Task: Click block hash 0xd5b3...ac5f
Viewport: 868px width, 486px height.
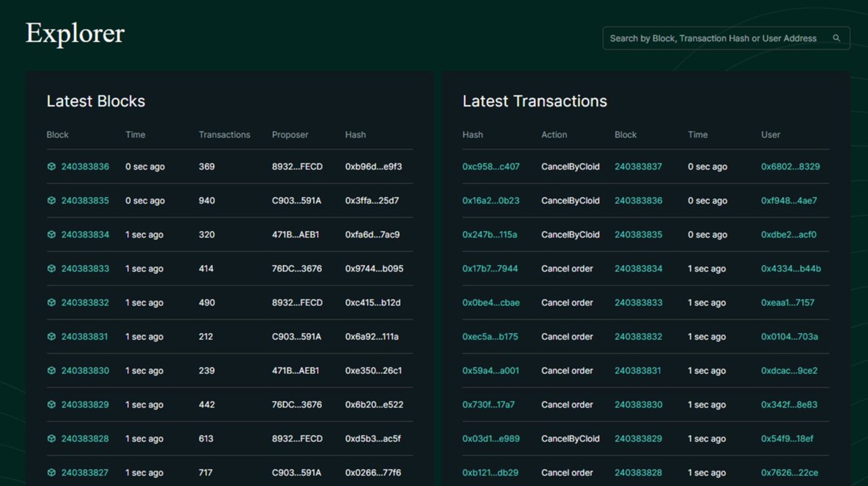Action: pos(373,438)
